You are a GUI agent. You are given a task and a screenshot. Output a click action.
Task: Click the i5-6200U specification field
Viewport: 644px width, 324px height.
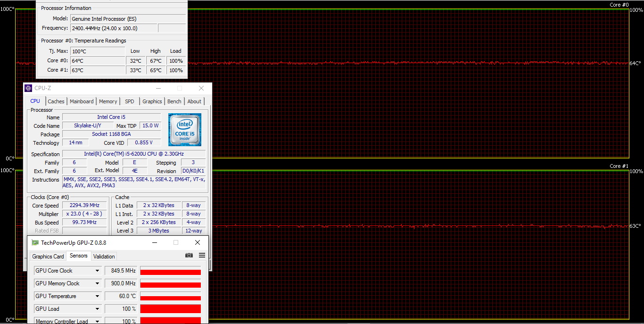[x=134, y=154]
